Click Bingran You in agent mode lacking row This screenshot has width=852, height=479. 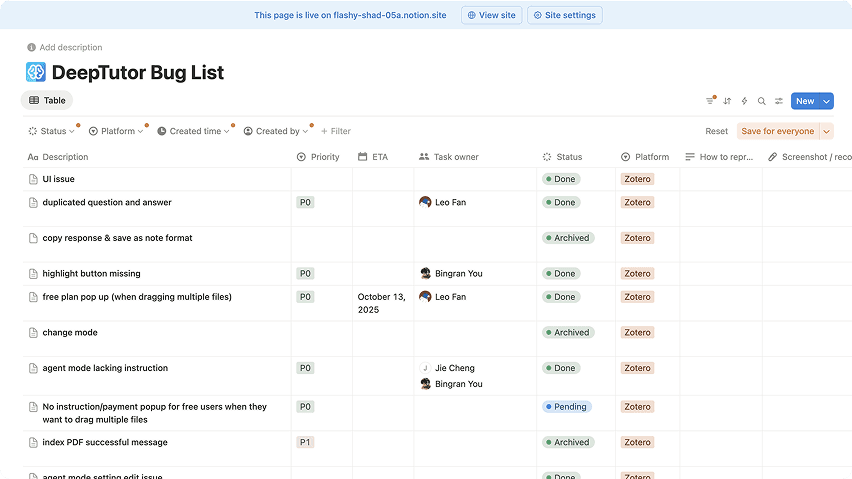(451, 384)
